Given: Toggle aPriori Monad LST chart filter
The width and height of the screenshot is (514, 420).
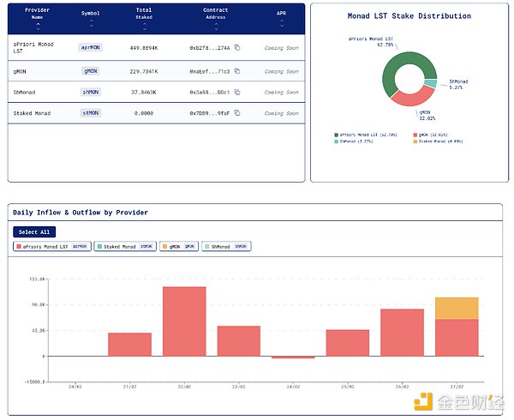Looking at the screenshot, I should click(53, 246).
